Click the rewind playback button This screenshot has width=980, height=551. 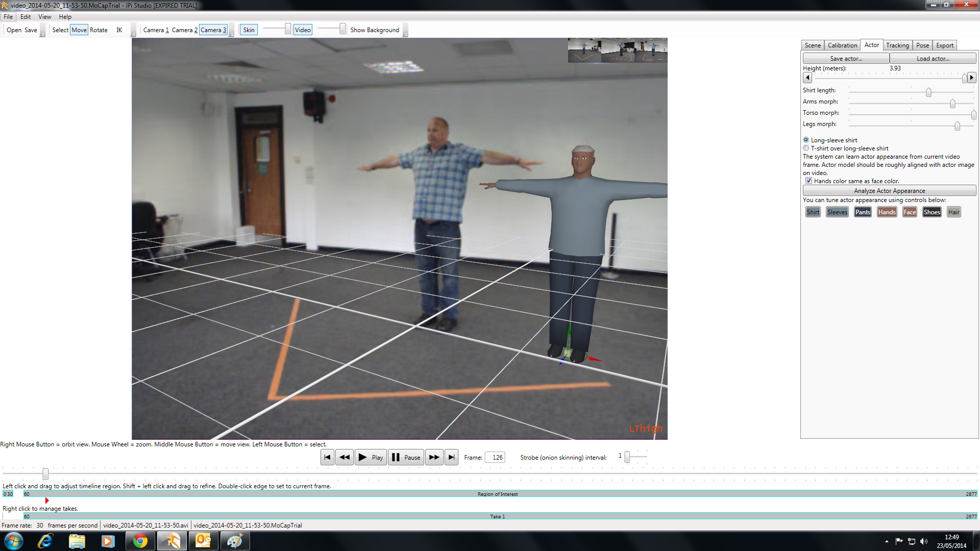(x=345, y=457)
